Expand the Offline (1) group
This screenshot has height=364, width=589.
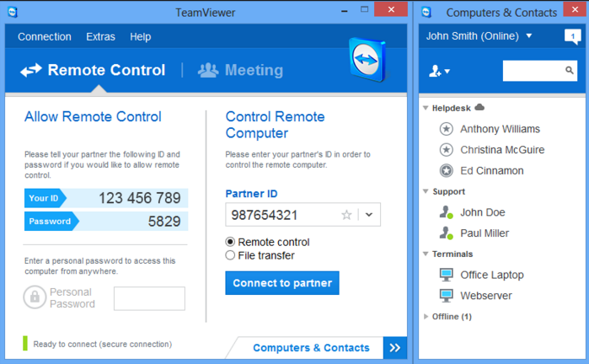click(x=426, y=316)
